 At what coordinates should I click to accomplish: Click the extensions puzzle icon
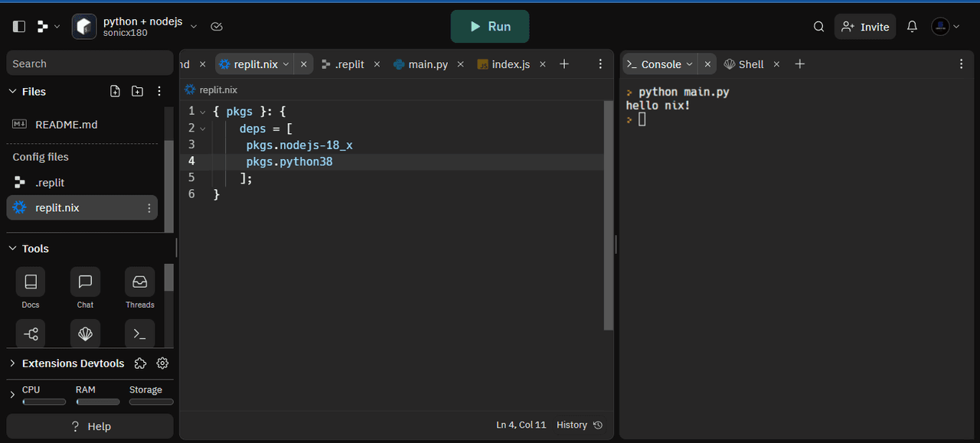140,363
